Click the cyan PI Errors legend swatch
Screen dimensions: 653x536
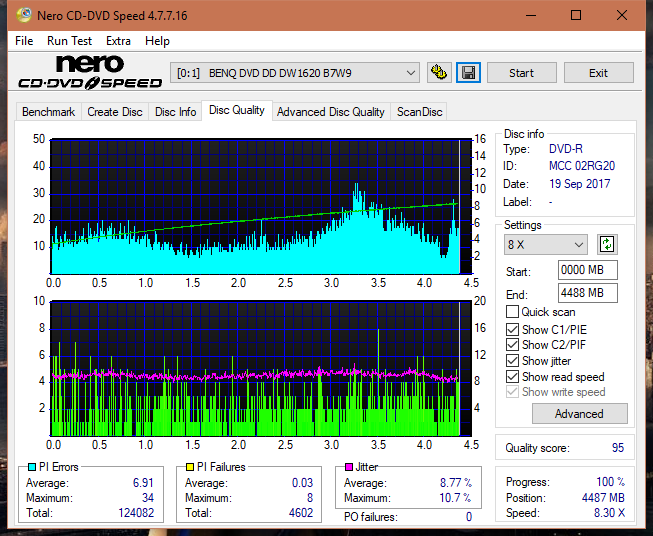[32, 467]
